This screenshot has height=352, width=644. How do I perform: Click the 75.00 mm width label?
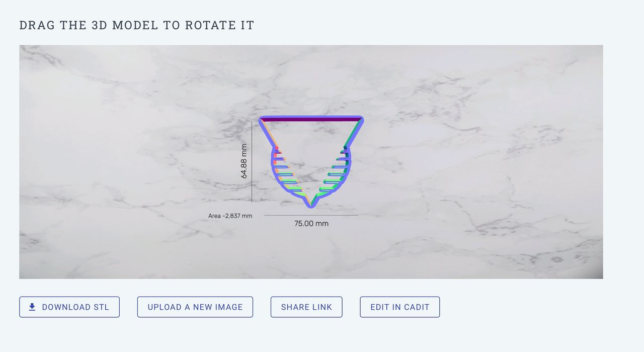pos(311,224)
